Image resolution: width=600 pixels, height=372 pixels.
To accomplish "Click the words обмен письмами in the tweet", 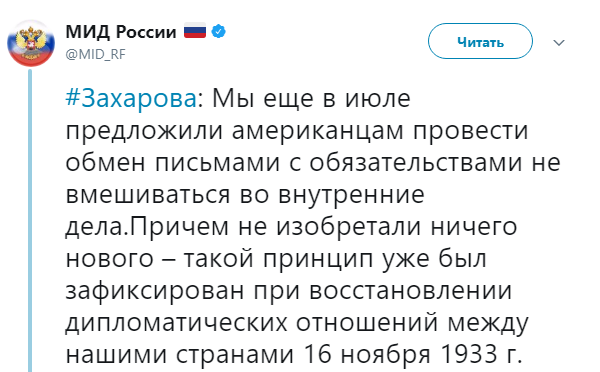I will pos(173,162).
